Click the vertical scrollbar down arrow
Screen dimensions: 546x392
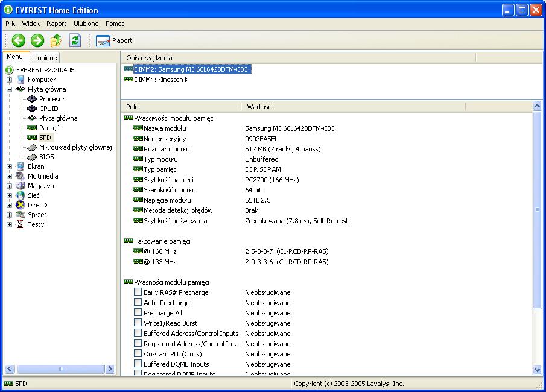pos(538,370)
